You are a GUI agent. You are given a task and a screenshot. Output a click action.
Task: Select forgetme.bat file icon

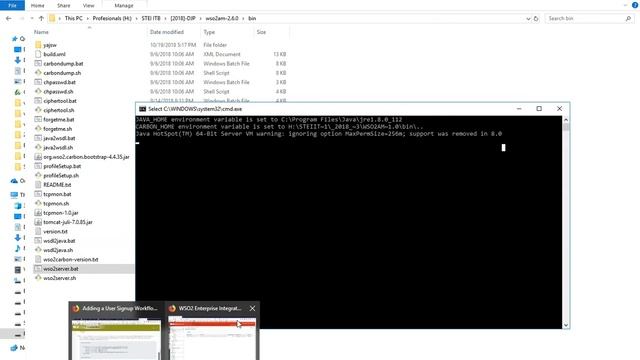[38, 120]
